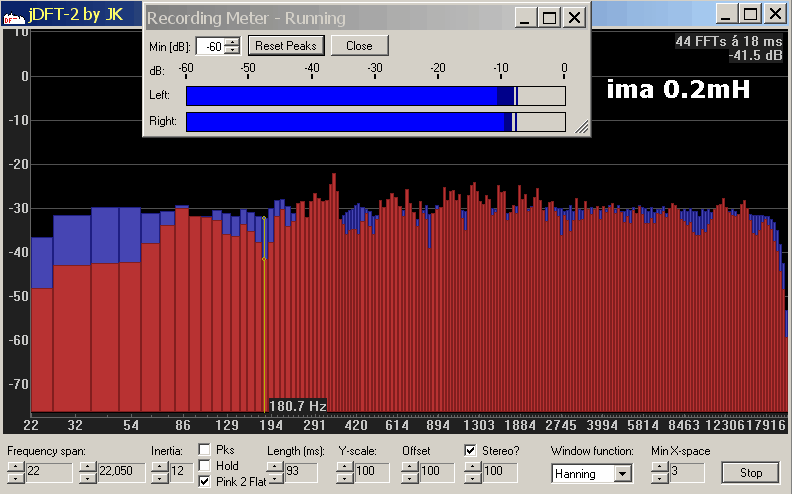Increase the Min dB value with up arrow
The width and height of the screenshot is (811, 496).
233,42
